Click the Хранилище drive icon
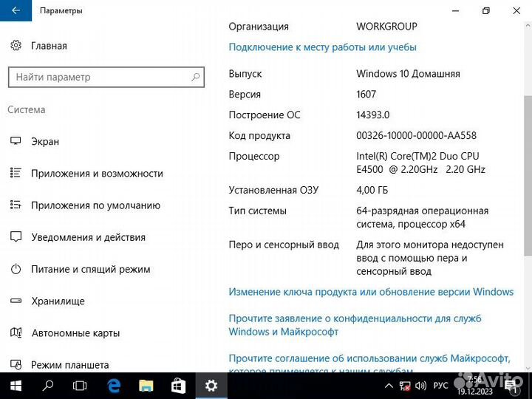Viewport: 532px width, 399px height. 16,301
